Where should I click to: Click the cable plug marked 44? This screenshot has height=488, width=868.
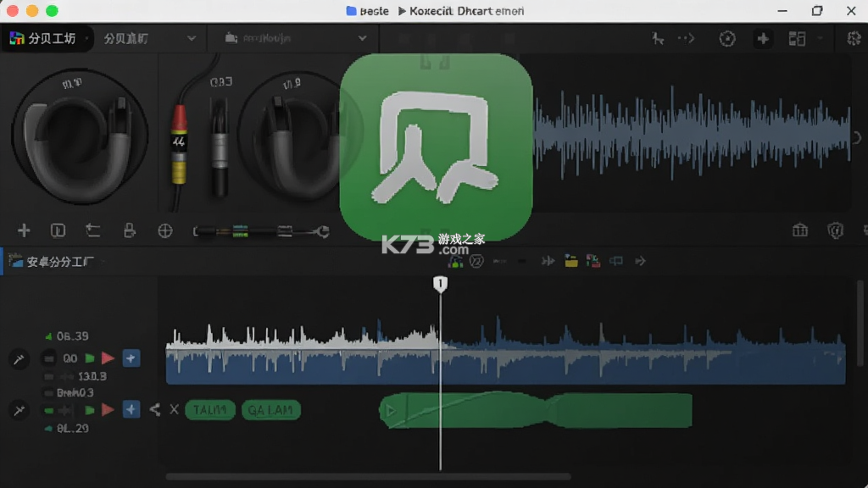click(178, 145)
